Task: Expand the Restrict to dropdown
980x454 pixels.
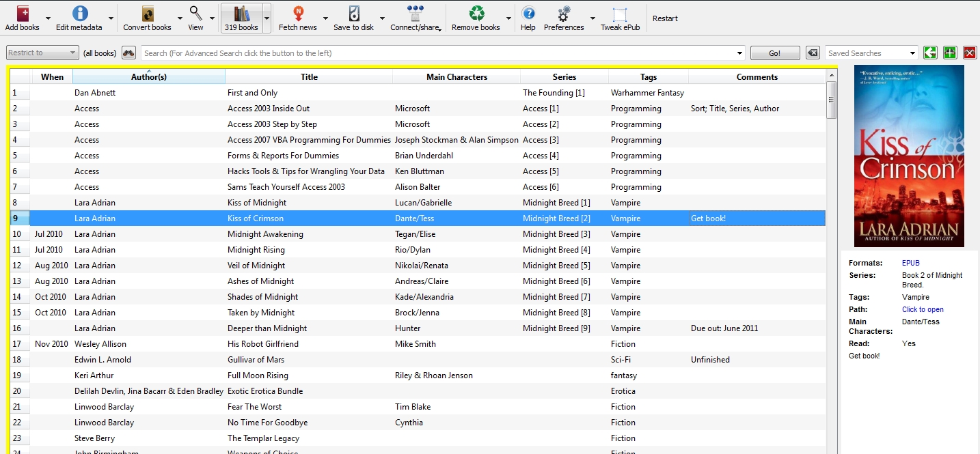Action: [x=42, y=53]
